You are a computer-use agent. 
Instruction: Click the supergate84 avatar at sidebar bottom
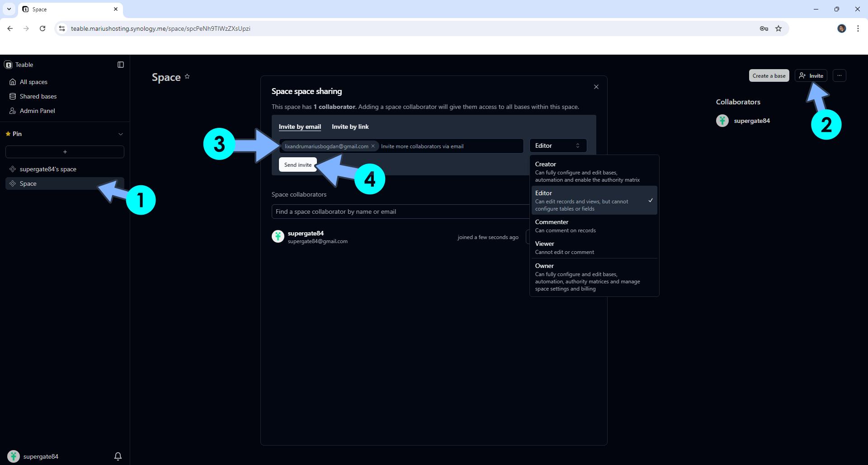pos(14,456)
